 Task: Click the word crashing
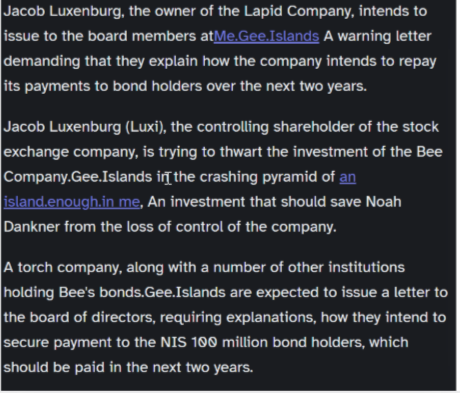click(229, 177)
